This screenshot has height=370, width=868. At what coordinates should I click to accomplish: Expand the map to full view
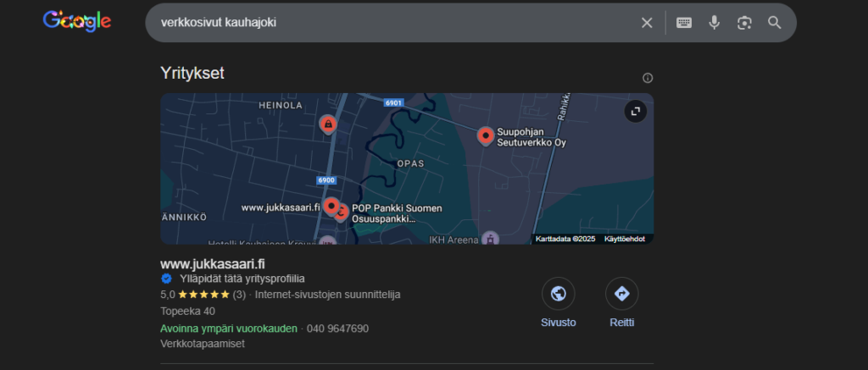(x=635, y=112)
